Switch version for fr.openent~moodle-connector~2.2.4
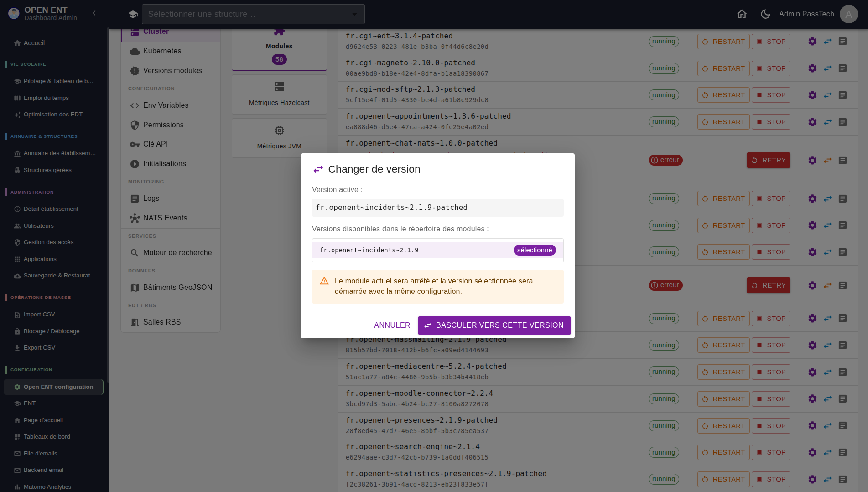 pos(827,399)
